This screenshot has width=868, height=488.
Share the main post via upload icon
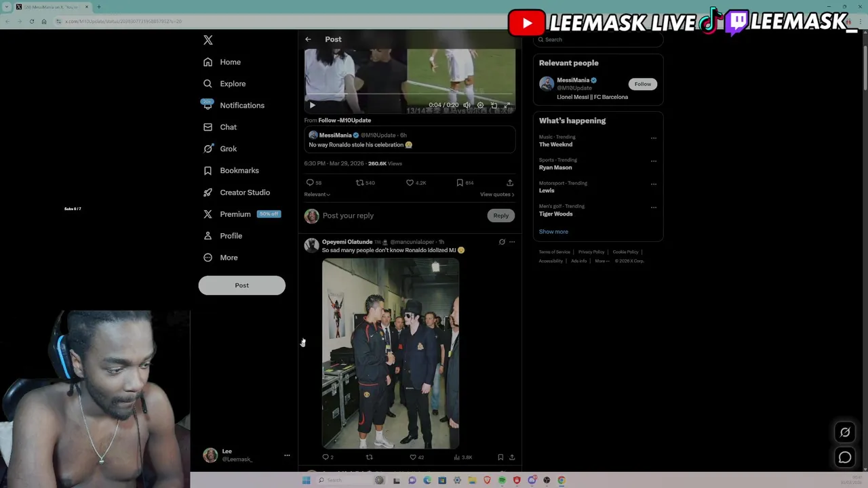click(x=510, y=182)
